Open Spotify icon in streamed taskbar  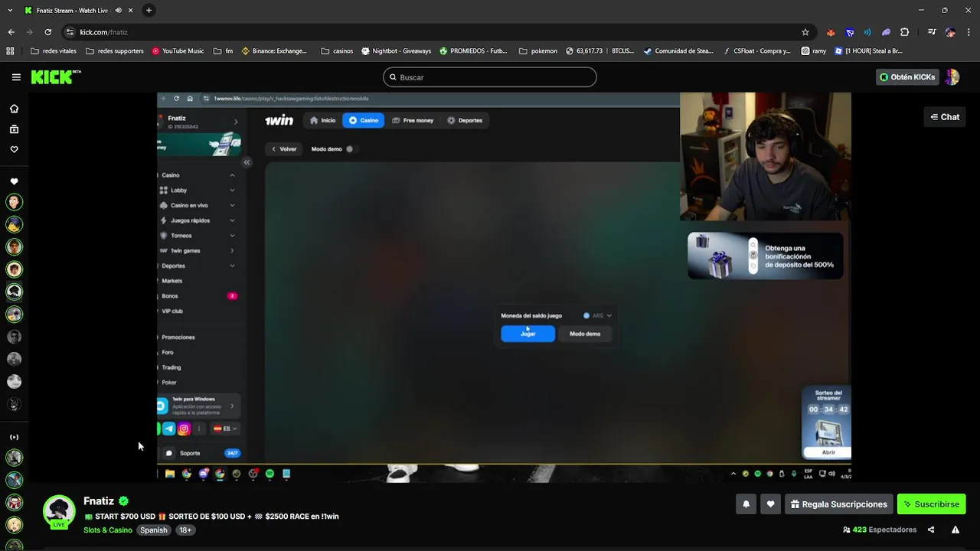click(269, 474)
